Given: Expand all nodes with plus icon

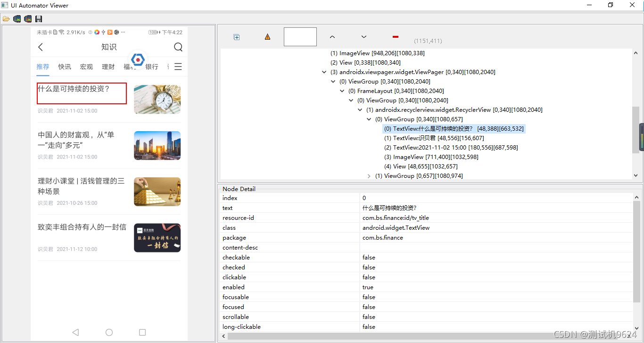Looking at the screenshot, I should pyautogui.click(x=237, y=37).
